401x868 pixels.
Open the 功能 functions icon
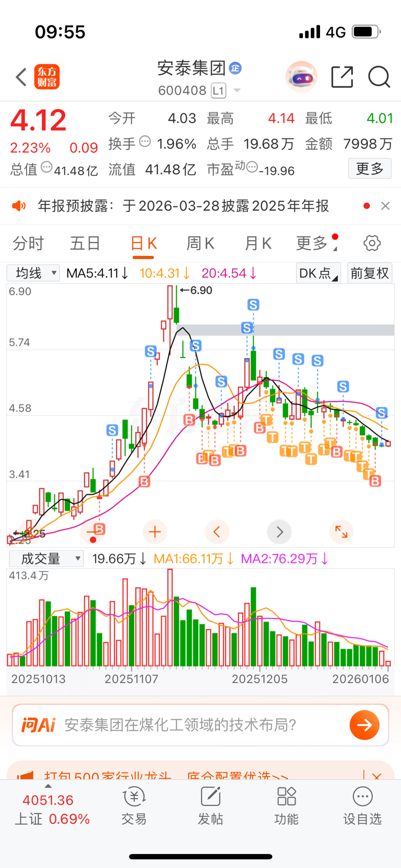[287, 797]
